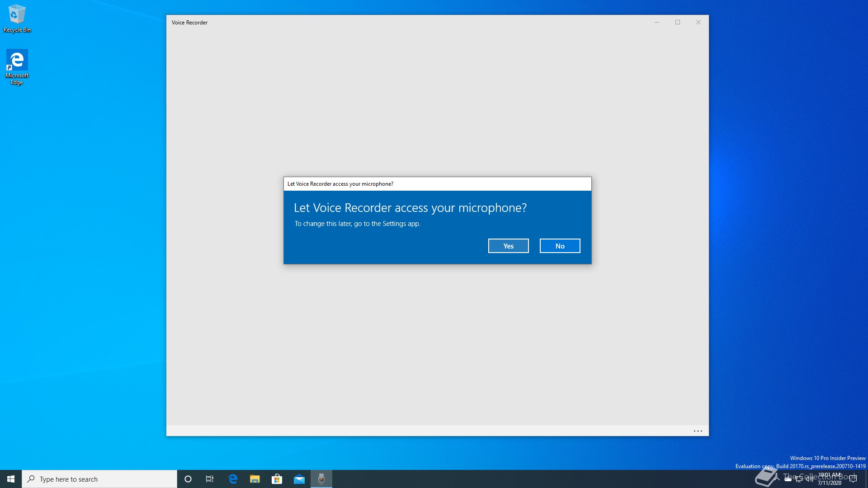This screenshot has width=868, height=488.
Task: Open Microsoft Edge desktop shortcut
Action: (17, 66)
